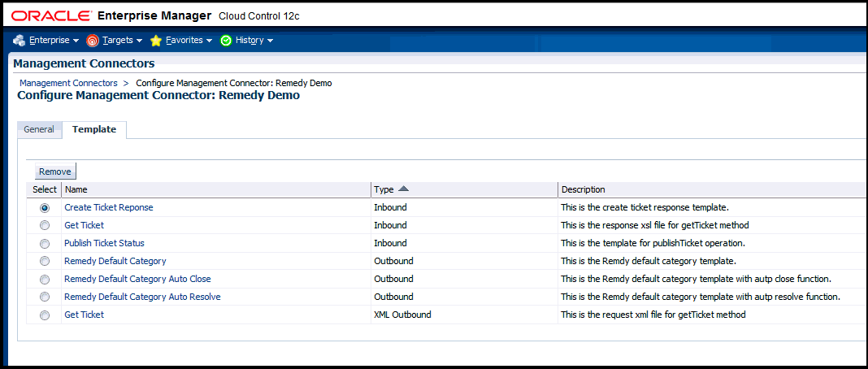Click description 'This is the create ticket response template.'
The height and width of the screenshot is (369, 868).
645,207
